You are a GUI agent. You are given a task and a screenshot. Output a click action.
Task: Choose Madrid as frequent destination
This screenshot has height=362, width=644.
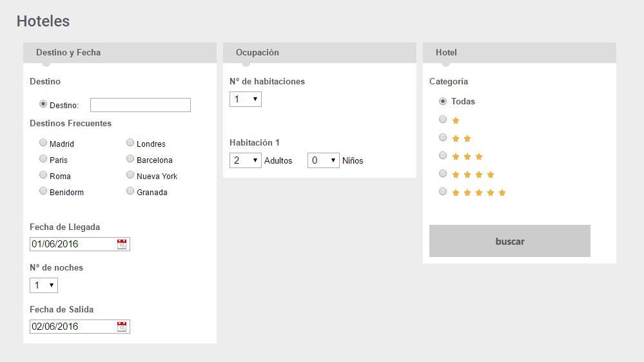click(43, 143)
